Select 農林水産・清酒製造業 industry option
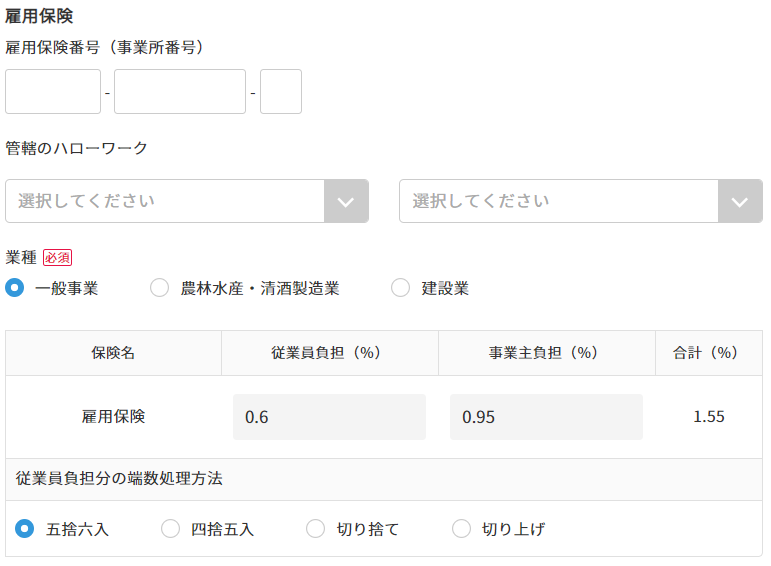The image size is (771, 566). pyautogui.click(x=160, y=288)
